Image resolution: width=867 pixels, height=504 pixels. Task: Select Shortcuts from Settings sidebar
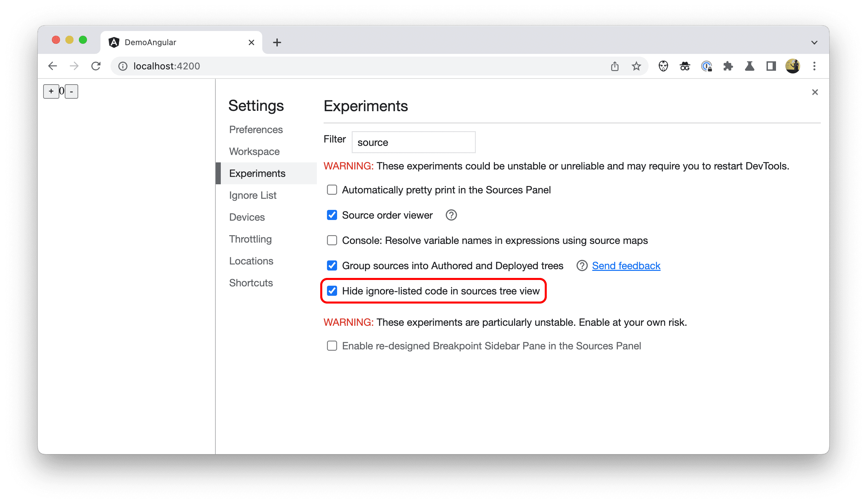click(x=251, y=282)
